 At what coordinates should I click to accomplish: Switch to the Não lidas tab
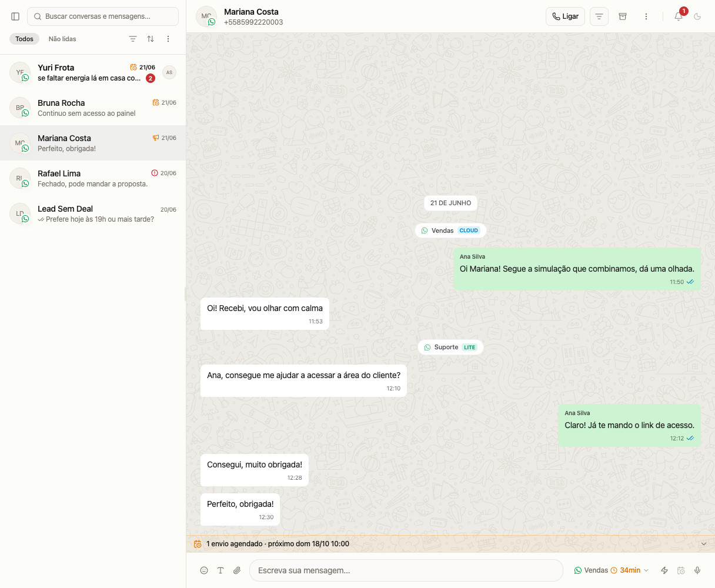pyautogui.click(x=62, y=39)
